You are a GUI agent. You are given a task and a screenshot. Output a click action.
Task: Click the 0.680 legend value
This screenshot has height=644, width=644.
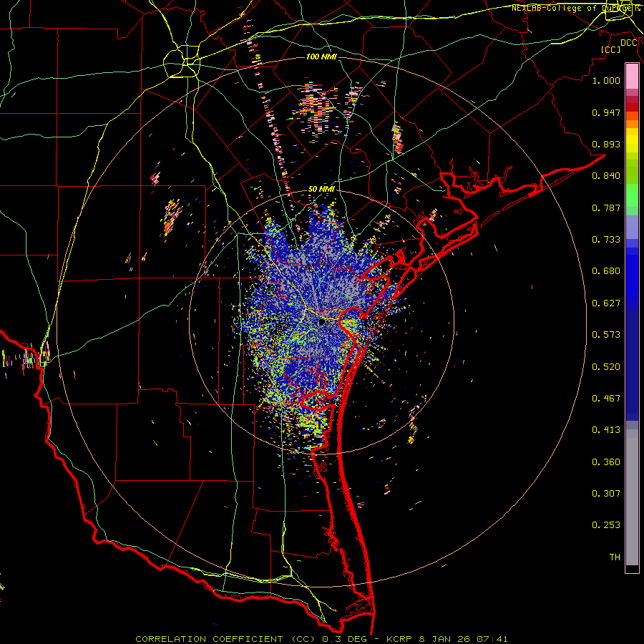(606, 271)
